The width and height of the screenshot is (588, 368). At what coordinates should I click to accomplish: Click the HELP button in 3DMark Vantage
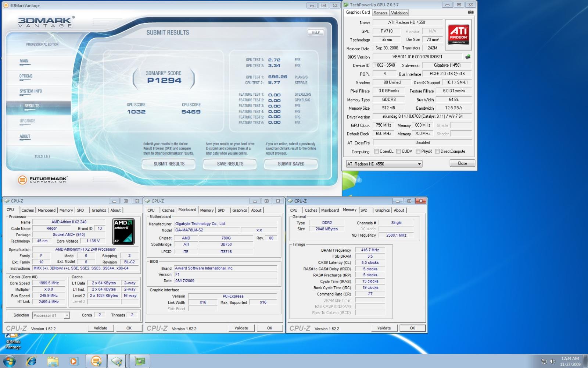(x=316, y=32)
